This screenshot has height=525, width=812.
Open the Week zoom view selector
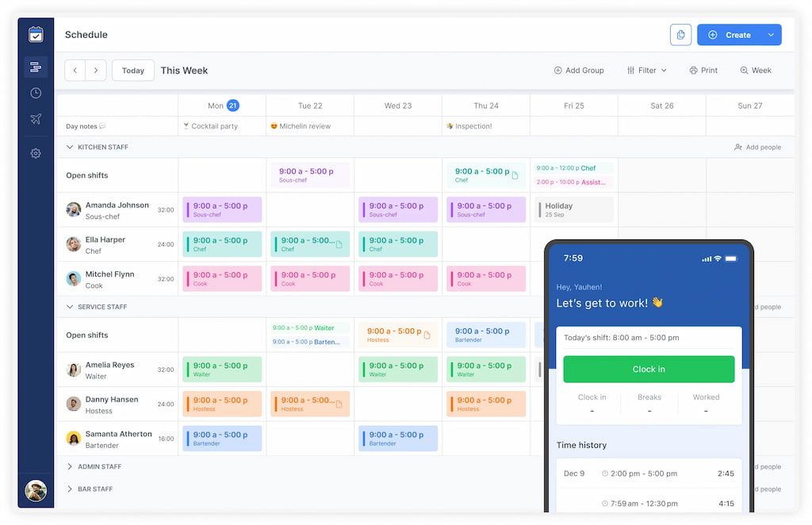pos(756,71)
